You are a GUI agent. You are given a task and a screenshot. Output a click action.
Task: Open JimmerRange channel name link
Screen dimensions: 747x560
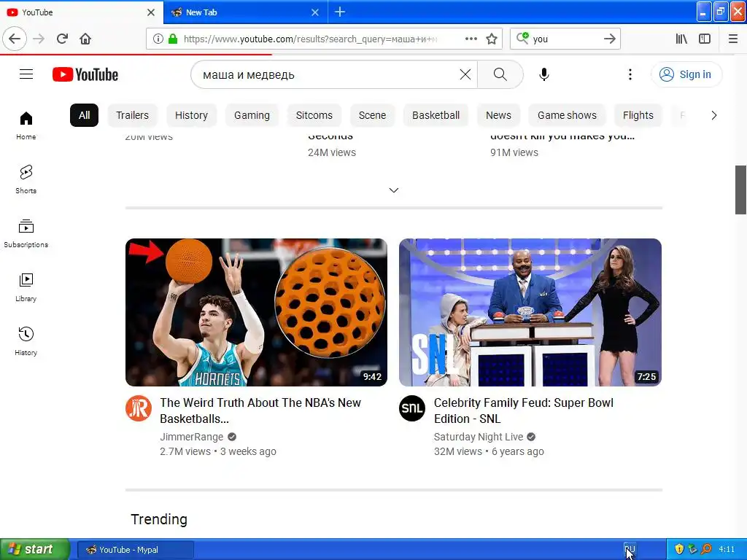pos(192,437)
